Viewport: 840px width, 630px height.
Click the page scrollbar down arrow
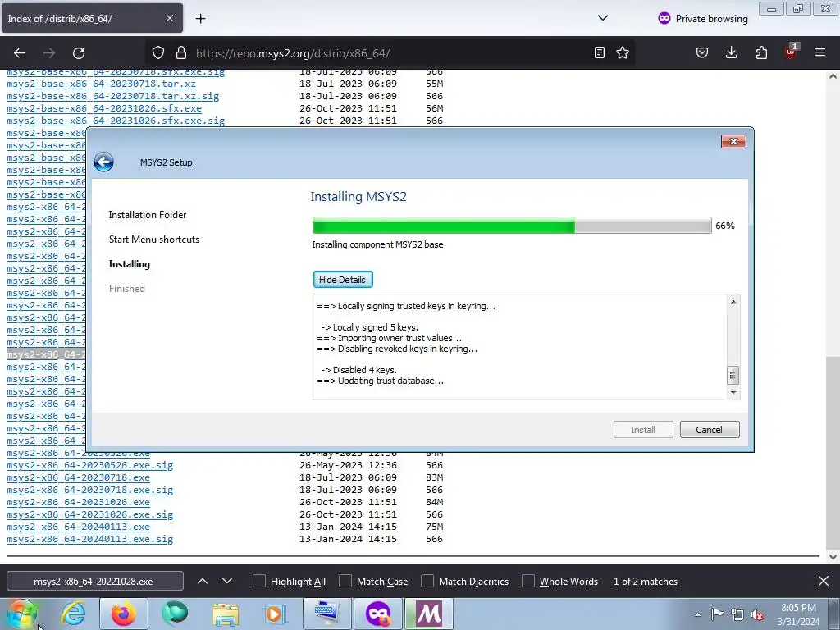coord(833,557)
